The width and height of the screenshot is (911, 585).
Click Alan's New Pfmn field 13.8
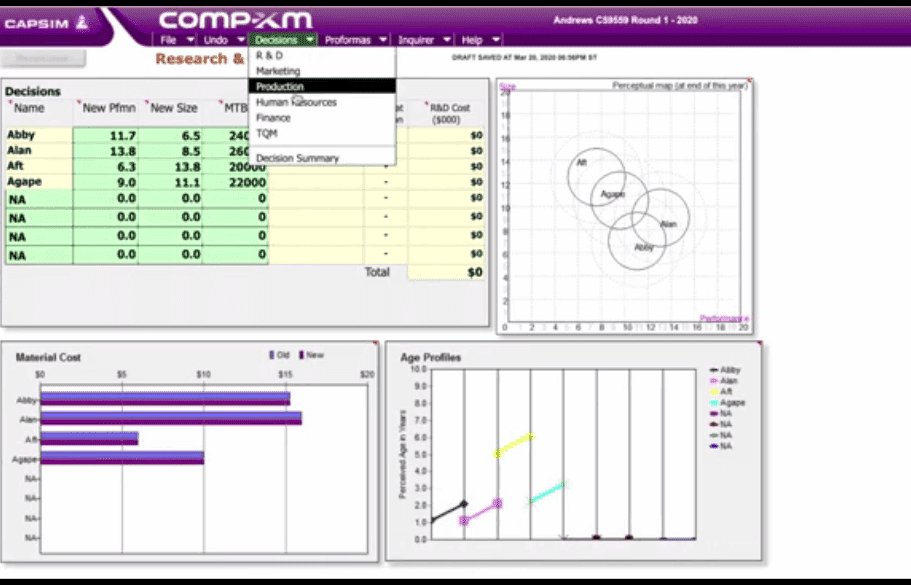106,151
